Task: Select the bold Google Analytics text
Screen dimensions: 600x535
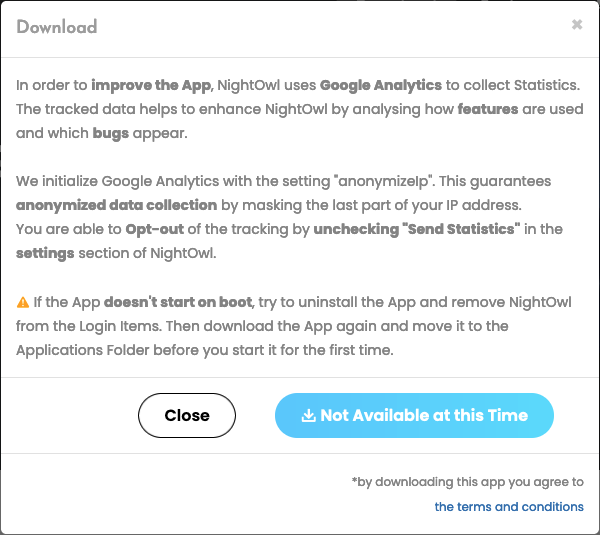Action: (381, 85)
